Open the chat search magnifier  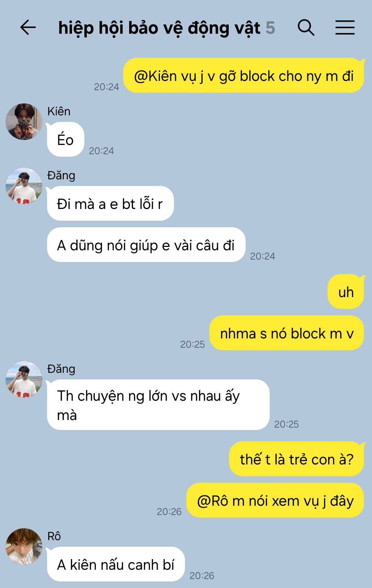coord(306,28)
